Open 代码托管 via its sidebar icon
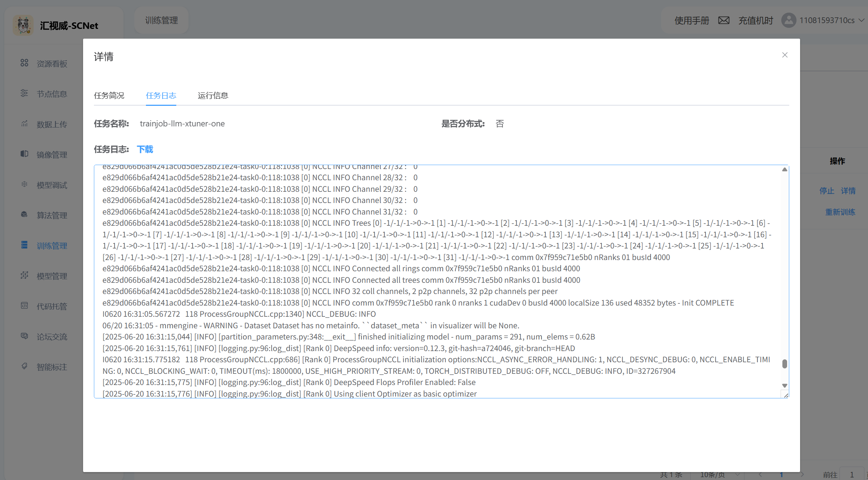Image resolution: width=868 pixels, height=480 pixels. pyautogui.click(x=24, y=306)
